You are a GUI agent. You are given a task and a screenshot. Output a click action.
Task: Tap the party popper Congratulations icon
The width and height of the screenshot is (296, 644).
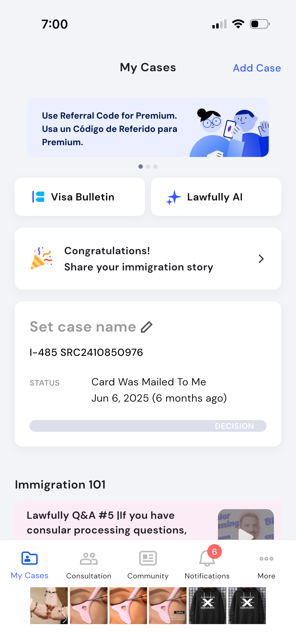[41, 258]
